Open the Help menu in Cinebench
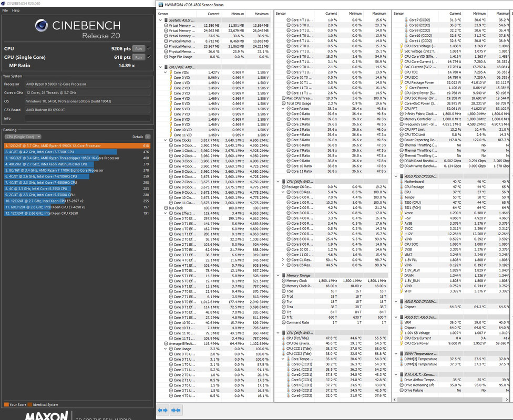Screen dimensions: 513x420 pyautogui.click(x=16, y=10)
